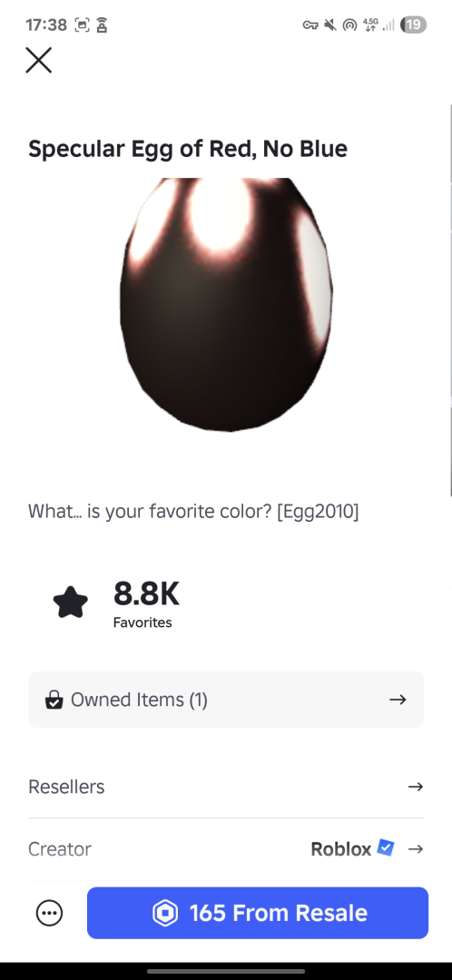Image resolution: width=452 pixels, height=980 pixels.
Task: Tap the battery level indicator
Action: pos(414,25)
